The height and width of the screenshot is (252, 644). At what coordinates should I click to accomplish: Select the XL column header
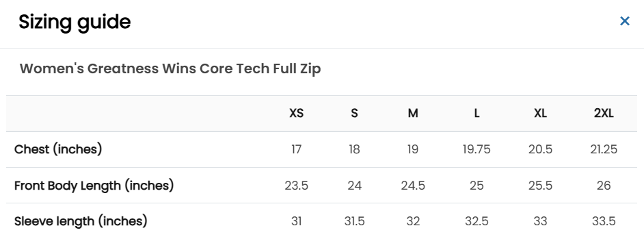click(540, 113)
